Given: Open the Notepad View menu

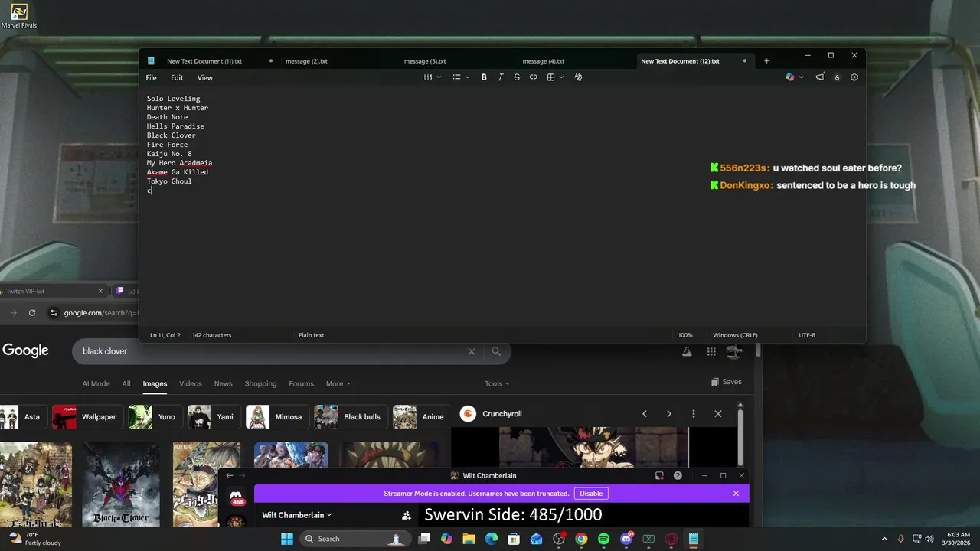Looking at the screenshot, I should tap(205, 77).
